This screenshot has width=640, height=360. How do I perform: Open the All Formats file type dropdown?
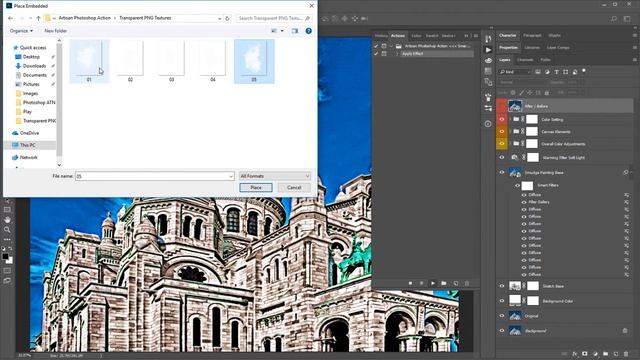tap(275, 176)
